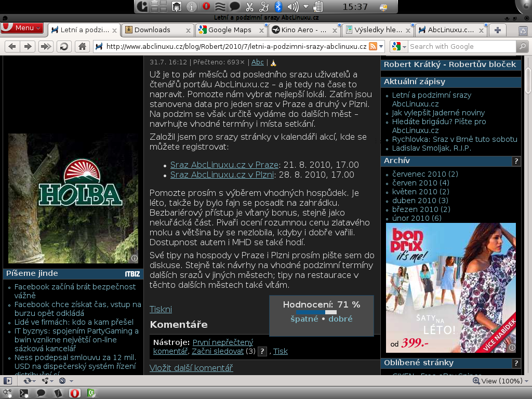The width and height of the screenshot is (532, 399).
Task: Expand the address bar history dropdown
Action: (381, 46)
